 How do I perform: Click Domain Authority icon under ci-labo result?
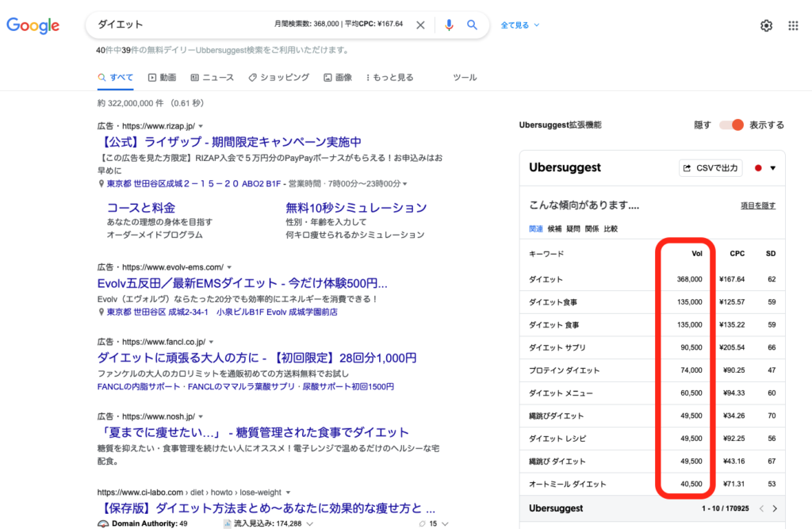tap(103, 523)
